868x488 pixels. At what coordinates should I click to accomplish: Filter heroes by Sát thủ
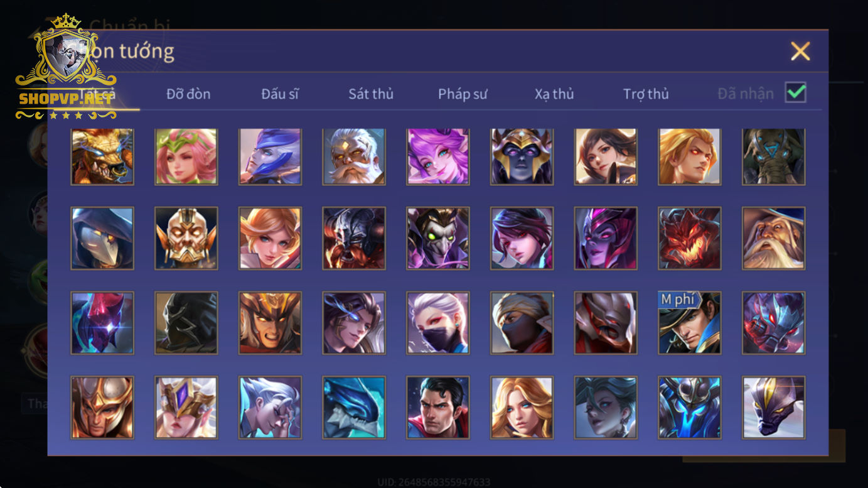click(371, 94)
